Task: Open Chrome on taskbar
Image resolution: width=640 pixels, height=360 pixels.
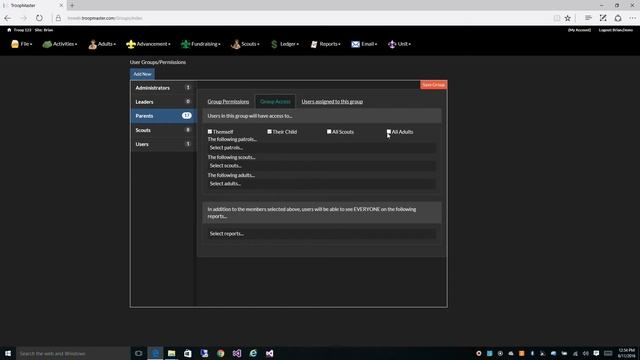Action: point(221,353)
